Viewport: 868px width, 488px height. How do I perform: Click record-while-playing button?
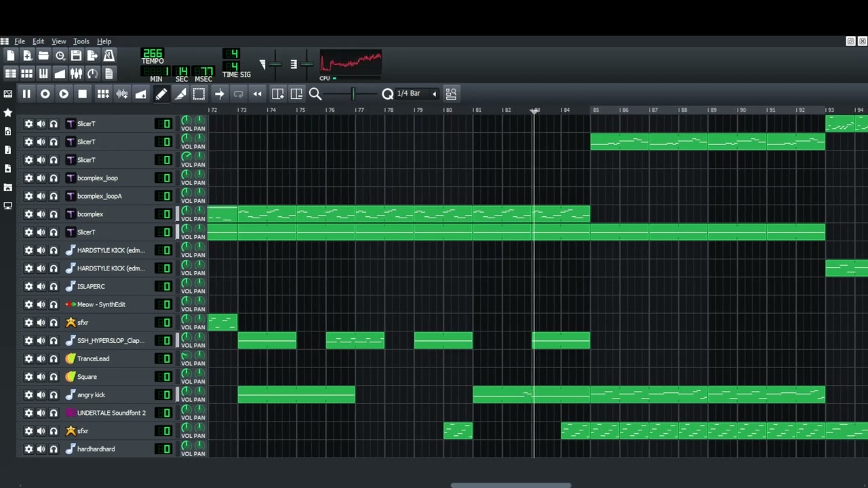click(x=64, y=94)
